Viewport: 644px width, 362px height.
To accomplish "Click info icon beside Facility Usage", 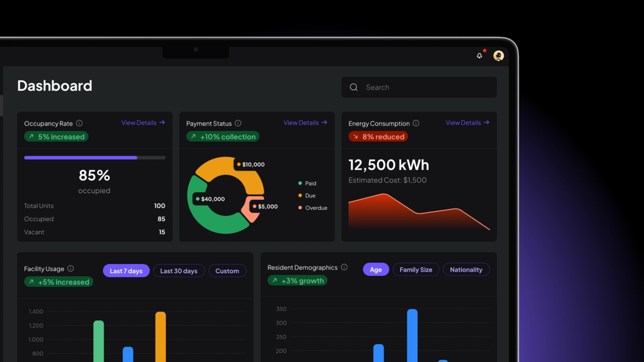I will tap(71, 269).
